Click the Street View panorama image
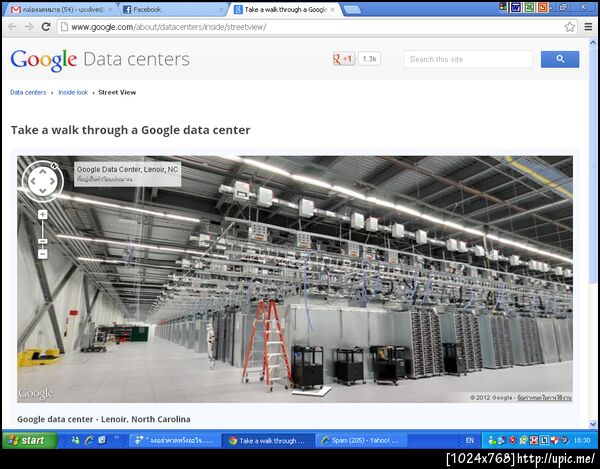 295,279
